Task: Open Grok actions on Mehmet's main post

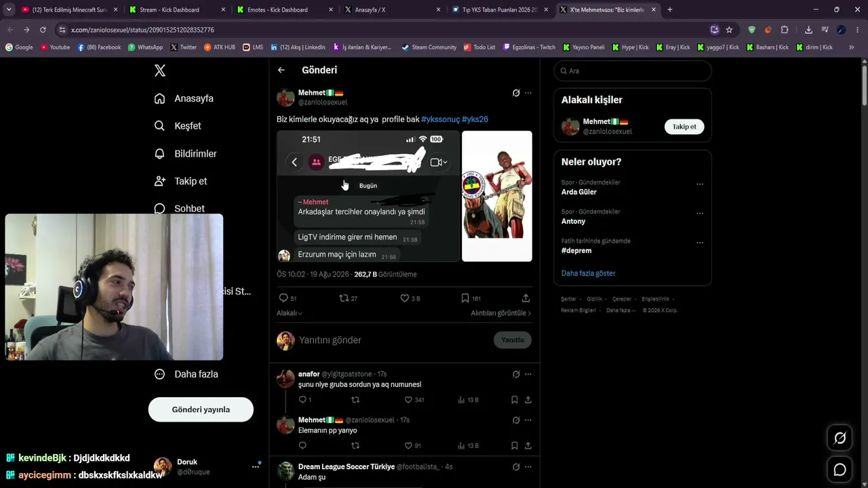Action: click(x=516, y=93)
